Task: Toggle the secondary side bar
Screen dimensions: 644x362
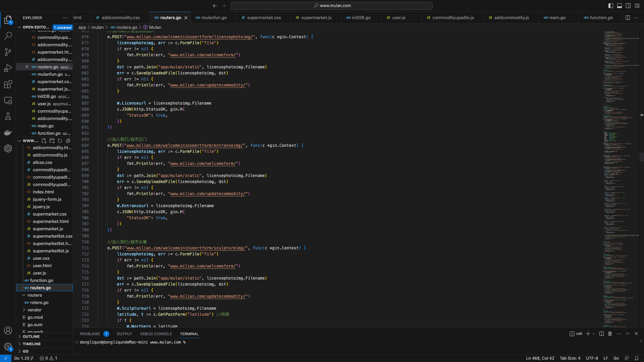Action: (x=628, y=6)
